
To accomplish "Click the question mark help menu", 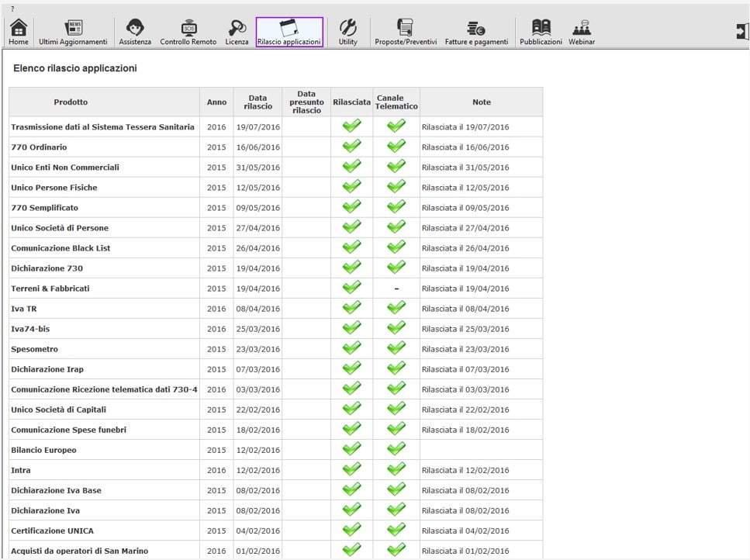I will (x=12, y=9).
